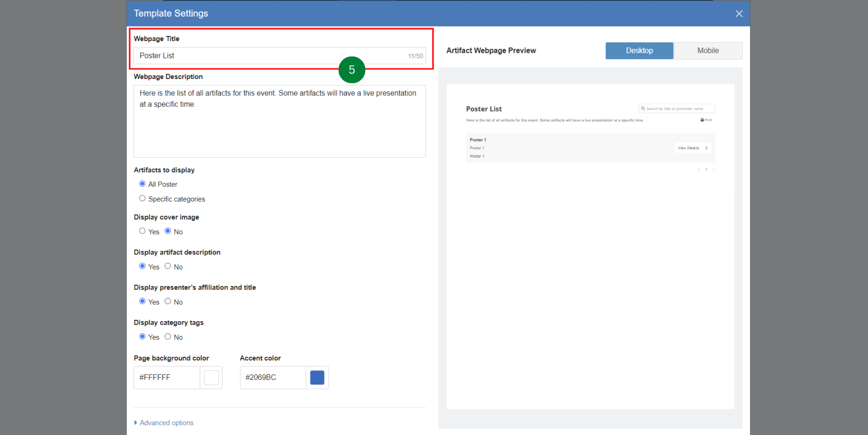Image resolution: width=868 pixels, height=435 pixels.
Task: Select the Specific categories radio button
Action: [x=142, y=198]
